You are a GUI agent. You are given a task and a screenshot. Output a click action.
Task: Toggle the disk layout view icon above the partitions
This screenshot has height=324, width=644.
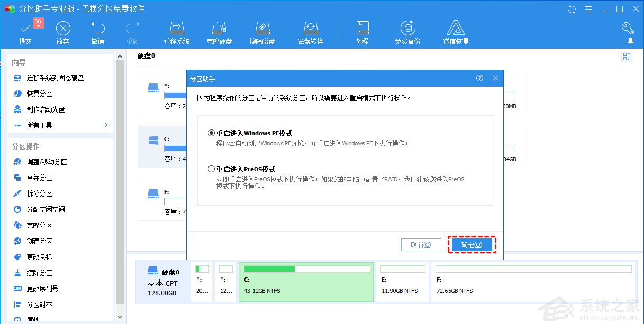click(627, 56)
